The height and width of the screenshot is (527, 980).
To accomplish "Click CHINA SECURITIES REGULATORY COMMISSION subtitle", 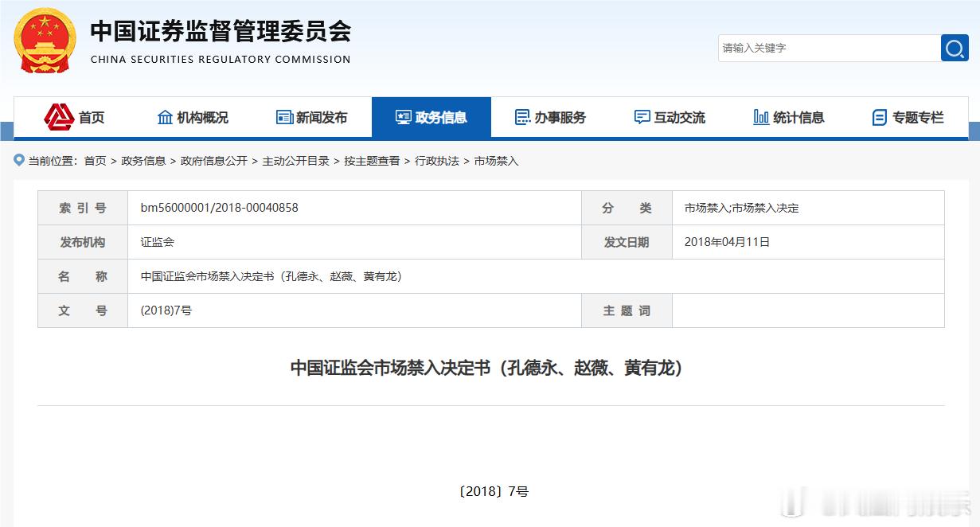I will [x=221, y=59].
